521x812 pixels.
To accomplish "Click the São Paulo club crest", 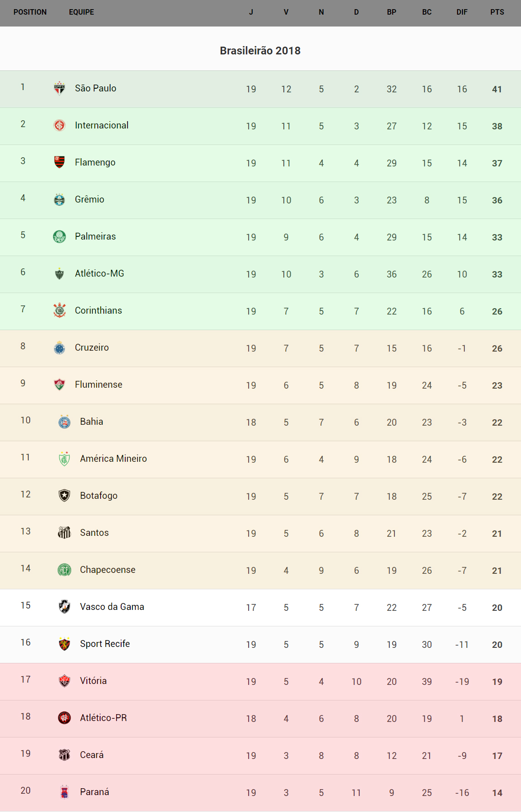I will 59,88.
